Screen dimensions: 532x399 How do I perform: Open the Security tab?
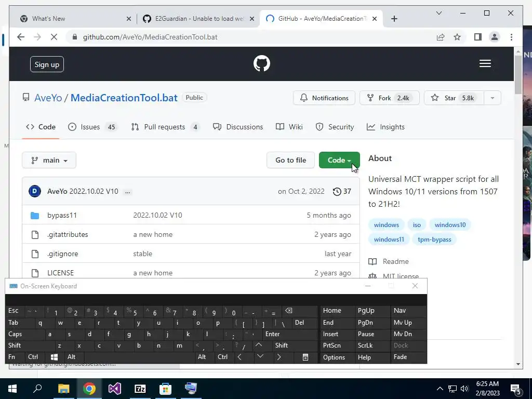(x=335, y=127)
